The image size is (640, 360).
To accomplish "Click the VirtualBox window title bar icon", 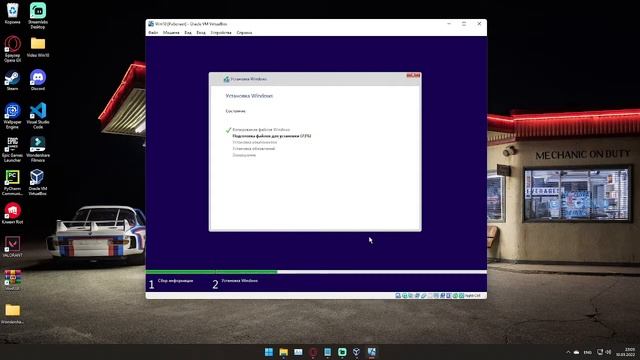I will [x=151, y=24].
